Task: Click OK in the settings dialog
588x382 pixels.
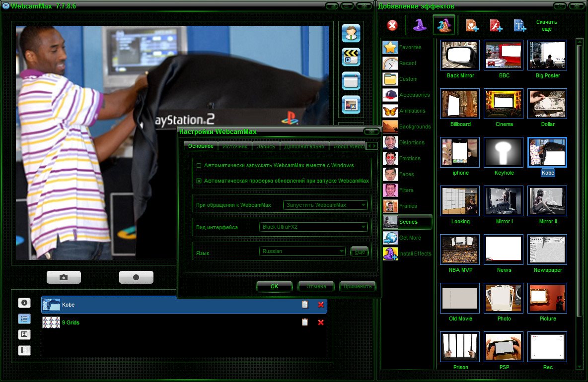Action: click(275, 286)
